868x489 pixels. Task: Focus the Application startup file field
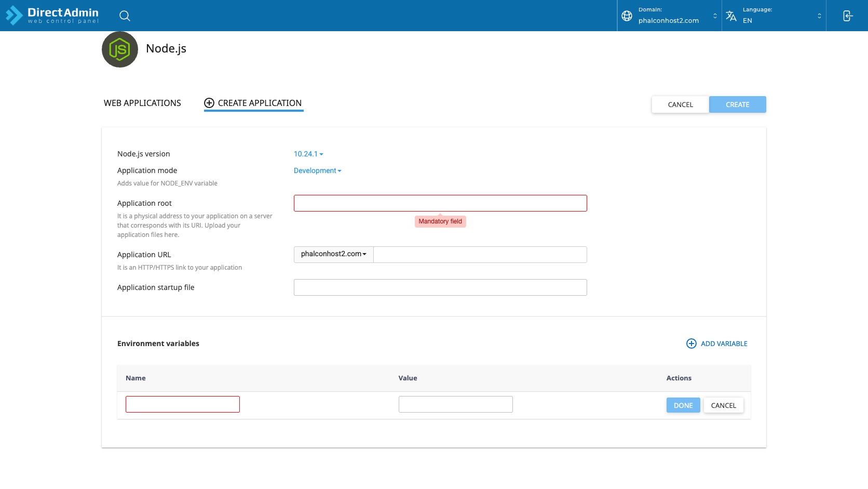pyautogui.click(x=440, y=287)
